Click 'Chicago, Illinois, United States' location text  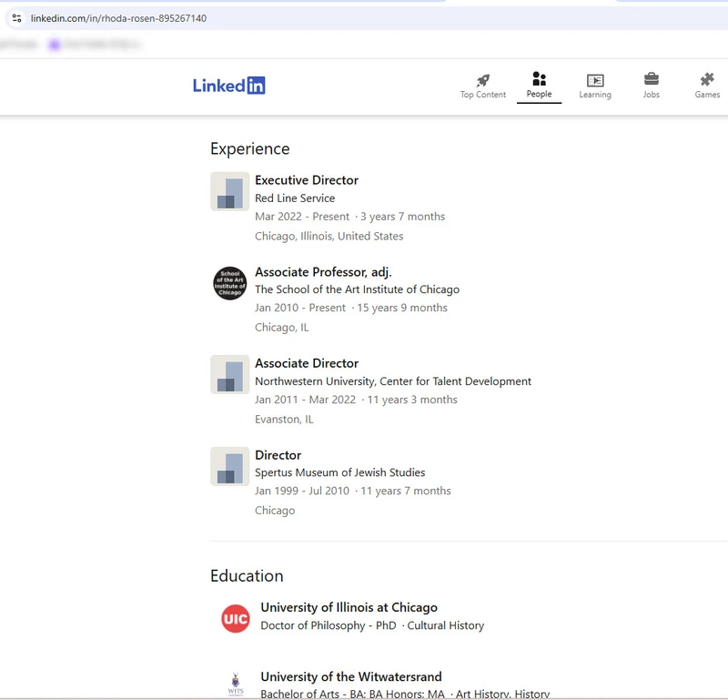329,236
